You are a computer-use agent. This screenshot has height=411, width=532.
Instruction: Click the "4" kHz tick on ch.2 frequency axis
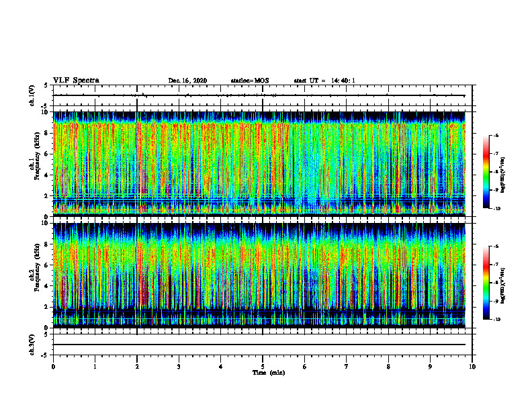(46, 286)
